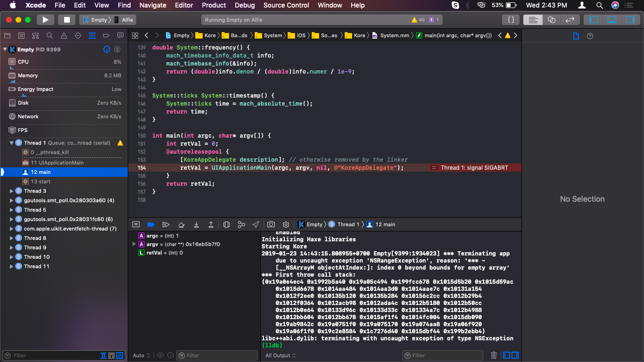
Task: Capture the View UI Hierarchy
Action: [226, 225]
